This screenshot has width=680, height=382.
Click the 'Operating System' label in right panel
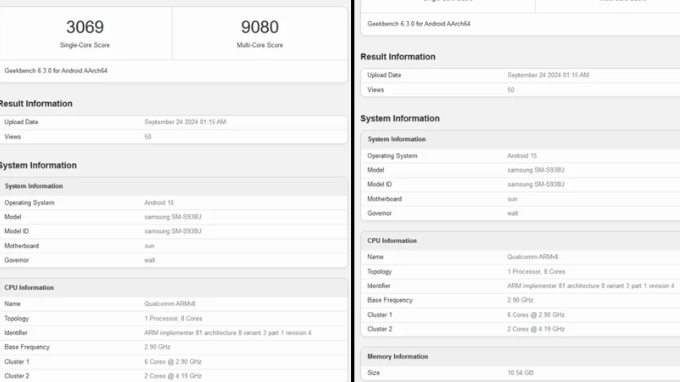[392, 156]
